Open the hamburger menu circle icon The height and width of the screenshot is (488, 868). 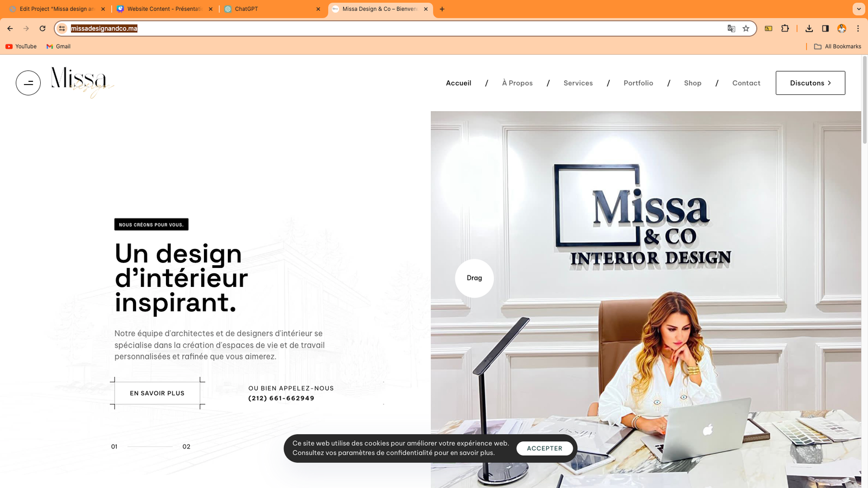pyautogui.click(x=28, y=83)
